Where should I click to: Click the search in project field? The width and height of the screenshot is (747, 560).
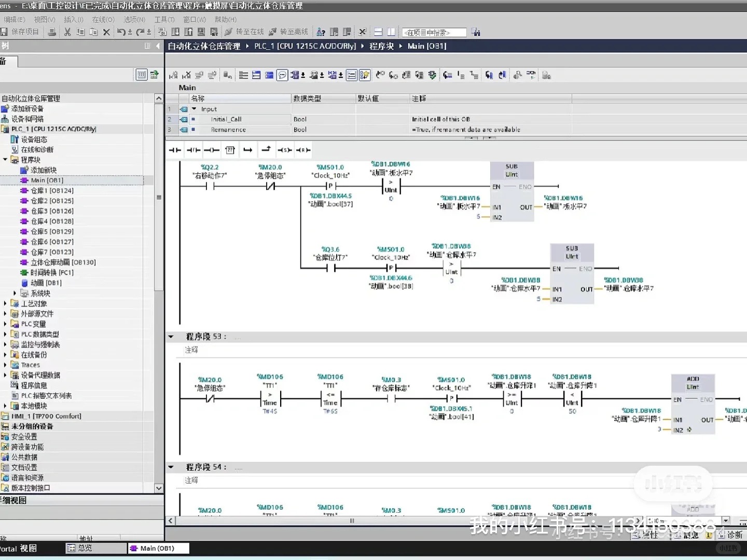(434, 32)
